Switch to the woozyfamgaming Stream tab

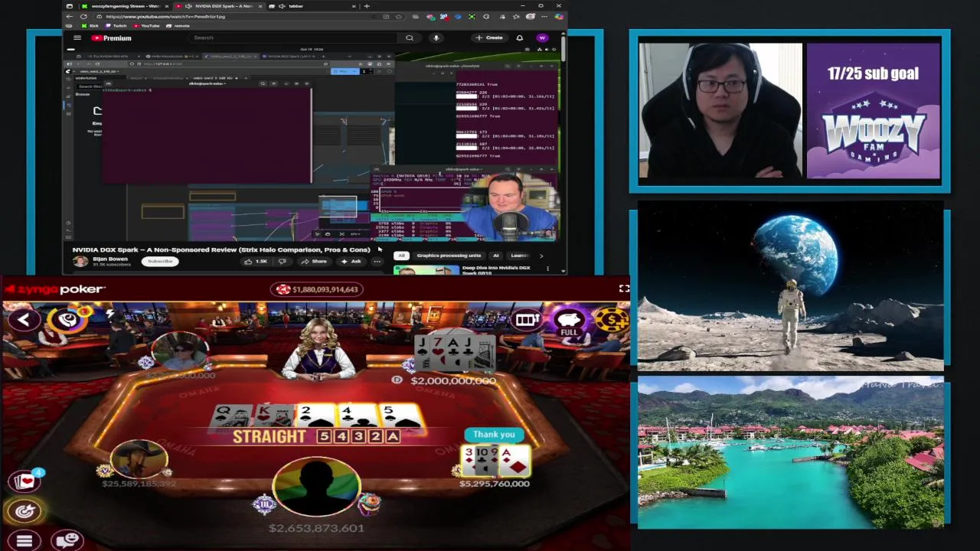(x=125, y=6)
